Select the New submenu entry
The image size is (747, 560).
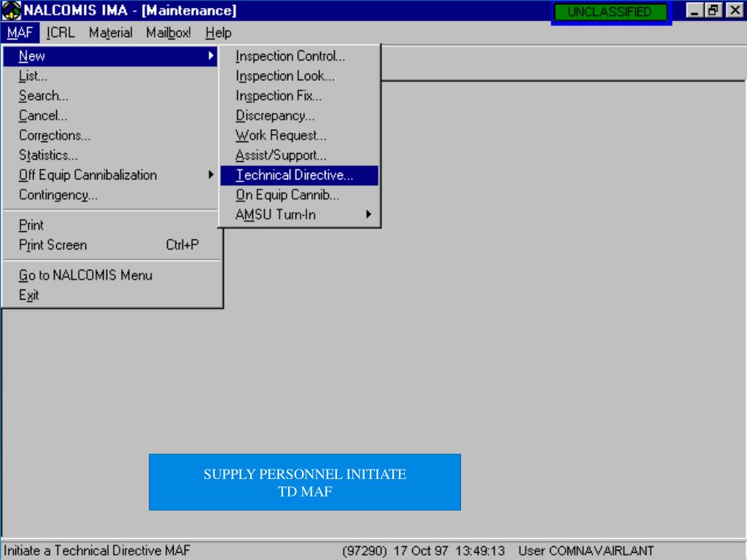pyautogui.click(x=110, y=56)
